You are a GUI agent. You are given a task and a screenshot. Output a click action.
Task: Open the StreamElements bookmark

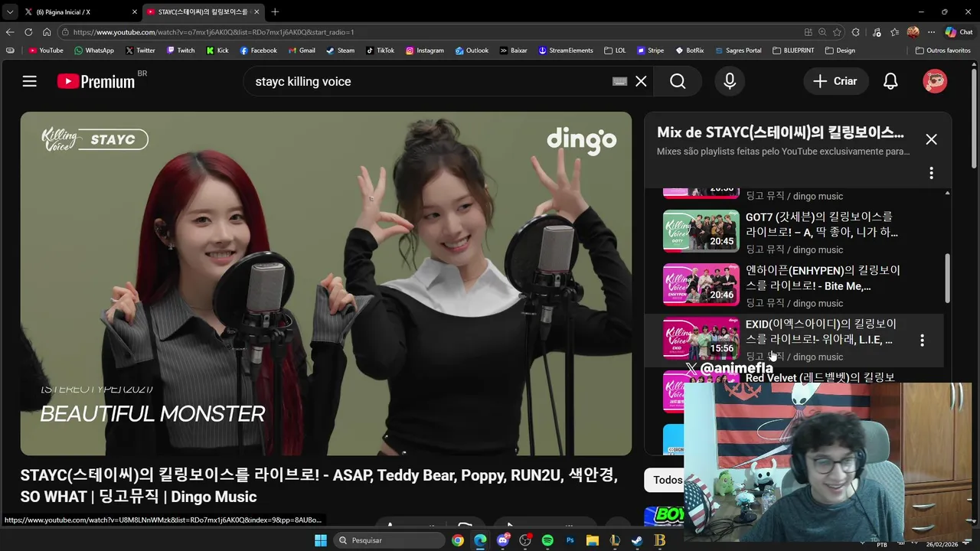click(x=565, y=51)
